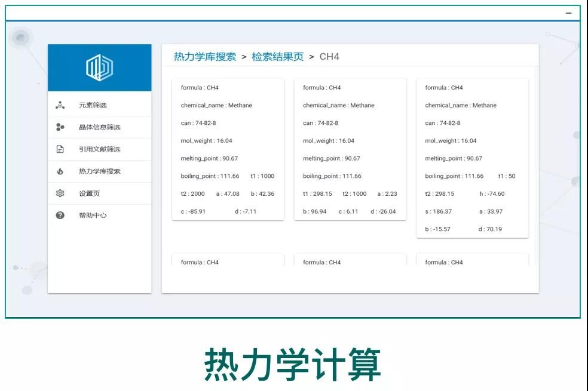Image resolution: width=588 pixels, height=391 pixels.
Task: Click the 检索结果页 breadcrumb link
Action: point(277,57)
